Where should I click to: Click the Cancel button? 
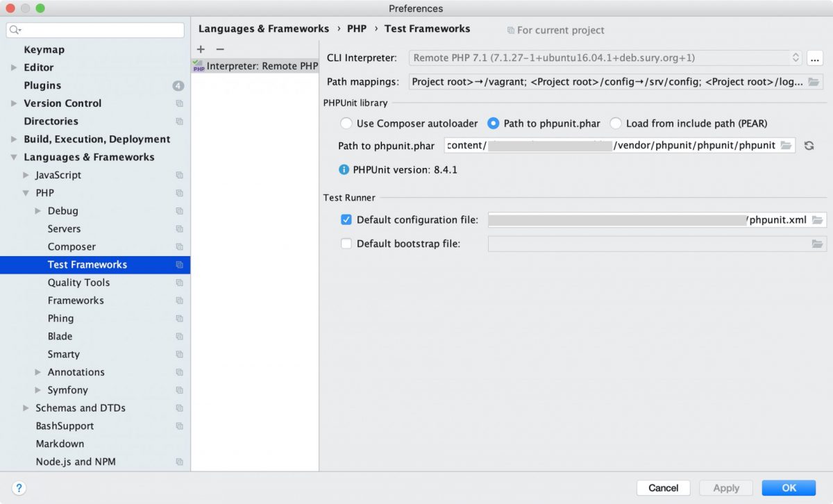pyautogui.click(x=663, y=488)
